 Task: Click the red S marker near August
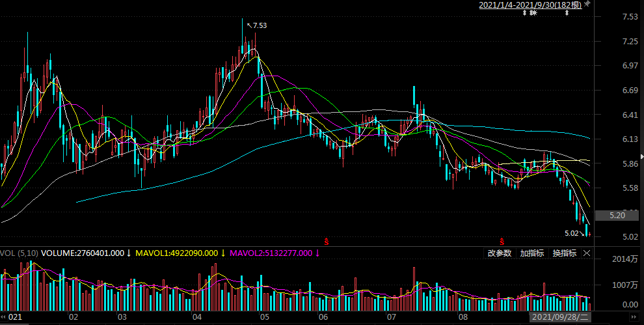(x=502, y=240)
